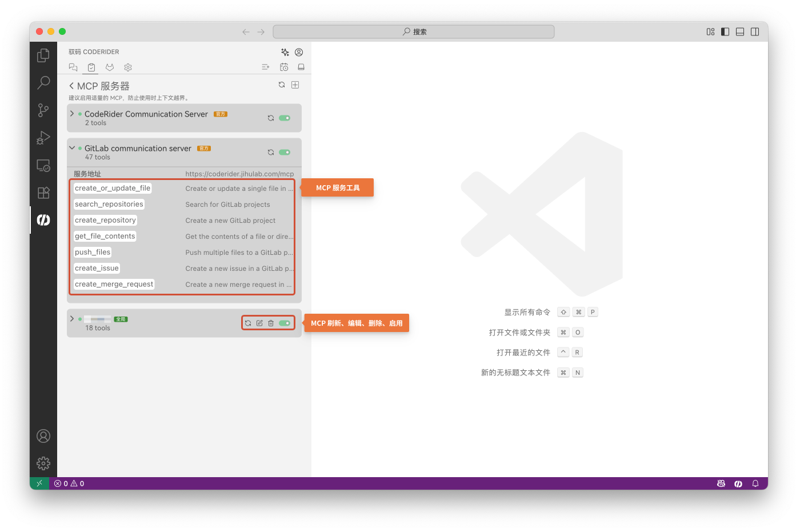Collapse the GitLab communication server entry

click(72, 148)
